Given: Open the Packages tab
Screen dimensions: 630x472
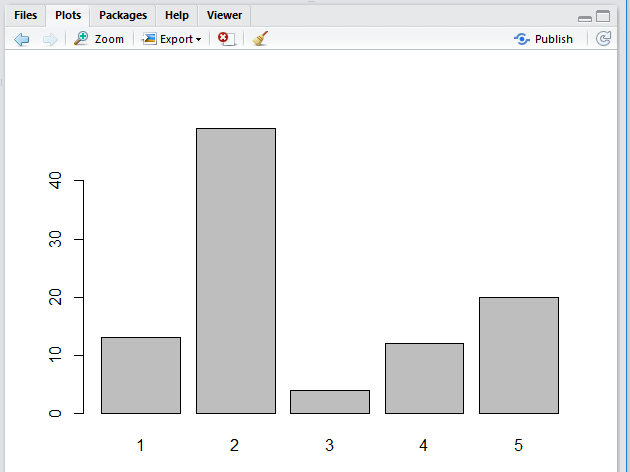Looking at the screenshot, I should click(123, 15).
